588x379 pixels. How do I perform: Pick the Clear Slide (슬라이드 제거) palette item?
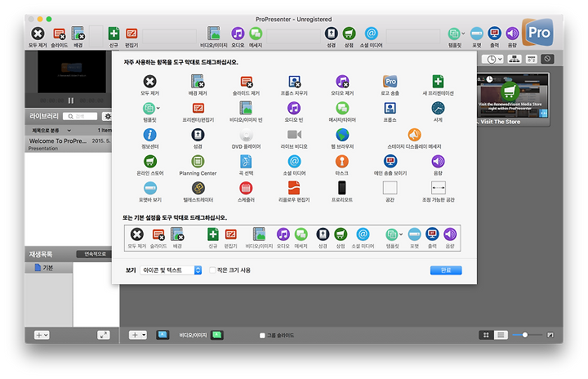tap(246, 85)
